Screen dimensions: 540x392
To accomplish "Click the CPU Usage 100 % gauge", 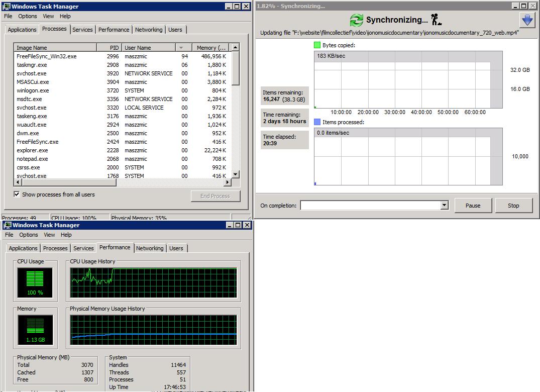I will (35, 283).
